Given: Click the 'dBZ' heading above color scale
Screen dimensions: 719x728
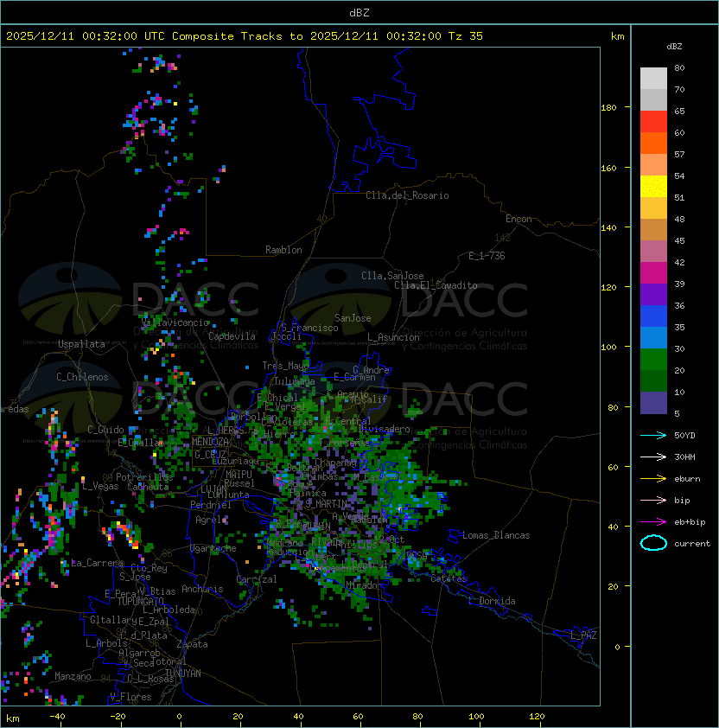Looking at the screenshot, I should click(674, 47).
